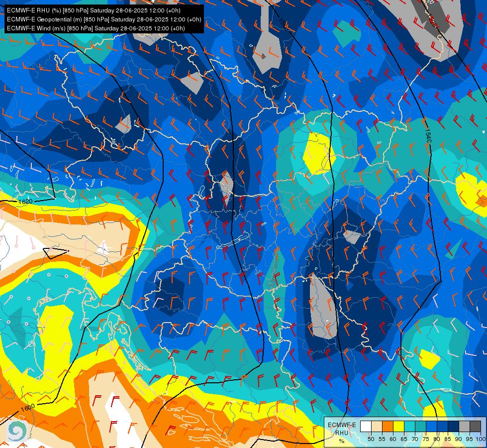Image resolution: width=487 pixels, height=448 pixels.
Task: Select the teal 70-75 legend swatch
Action: pos(420,426)
